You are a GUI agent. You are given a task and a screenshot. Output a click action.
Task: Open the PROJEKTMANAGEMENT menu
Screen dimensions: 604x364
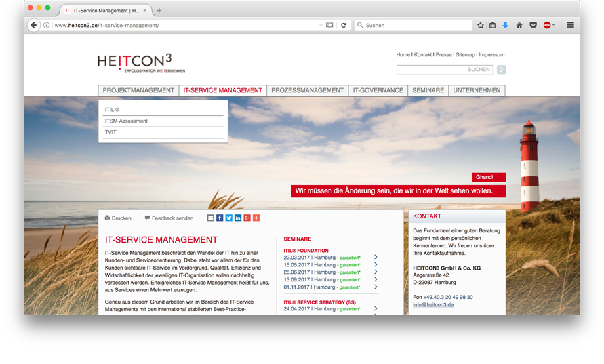tap(138, 91)
